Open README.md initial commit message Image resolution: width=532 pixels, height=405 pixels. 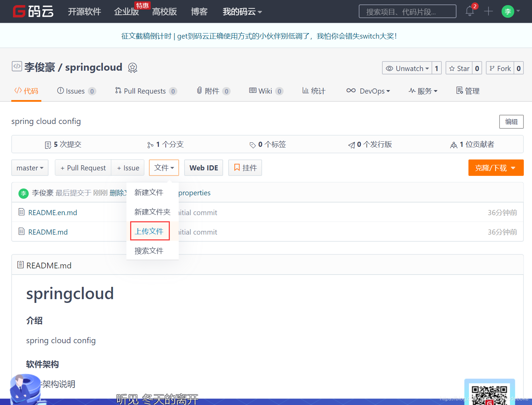click(198, 232)
